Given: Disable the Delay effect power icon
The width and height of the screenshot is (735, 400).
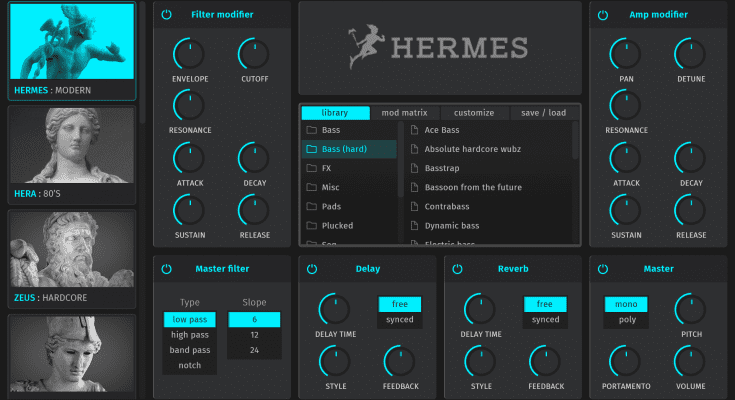Looking at the screenshot, I should click(312, 268).
